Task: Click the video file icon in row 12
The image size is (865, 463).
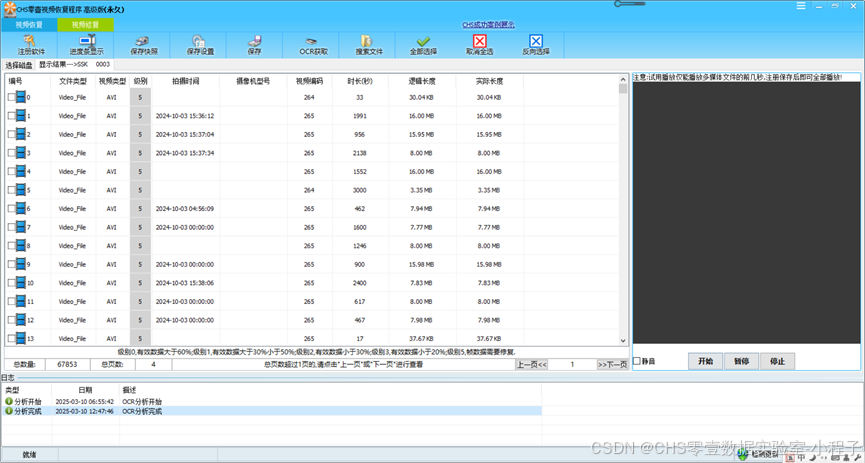Action: 21,320
